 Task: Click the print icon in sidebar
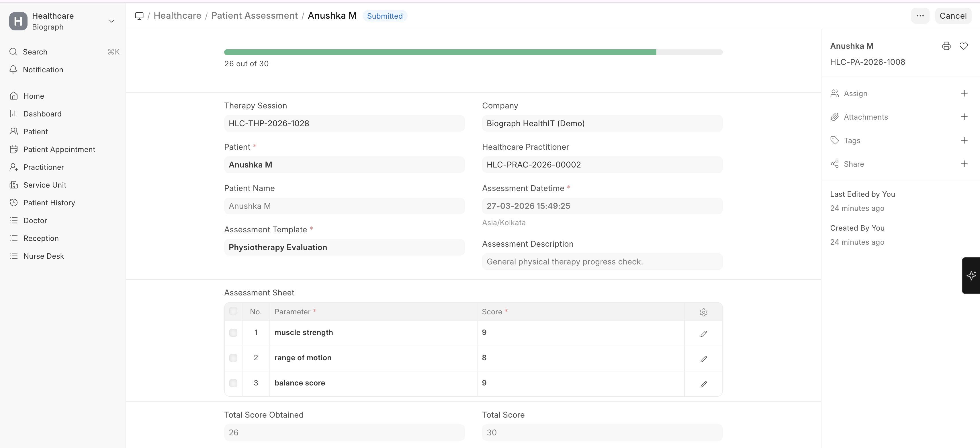click(946, 46)
